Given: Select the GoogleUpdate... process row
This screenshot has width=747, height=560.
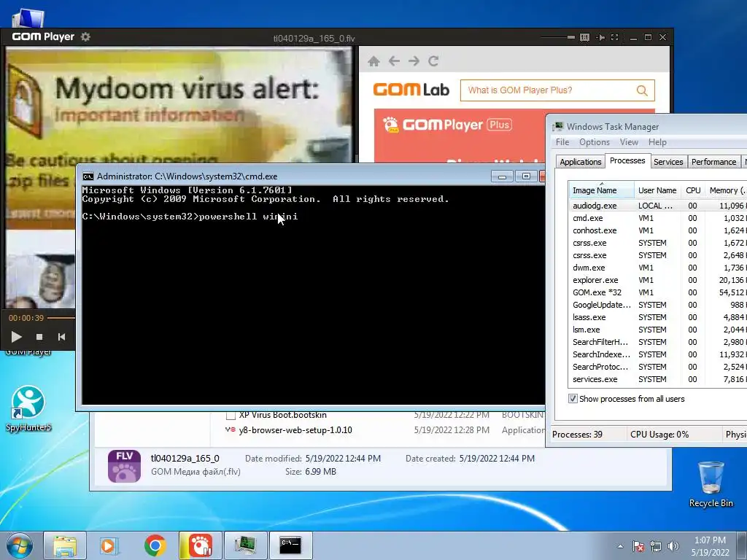Looking at the screenshot, I should [x=657, y=305].
